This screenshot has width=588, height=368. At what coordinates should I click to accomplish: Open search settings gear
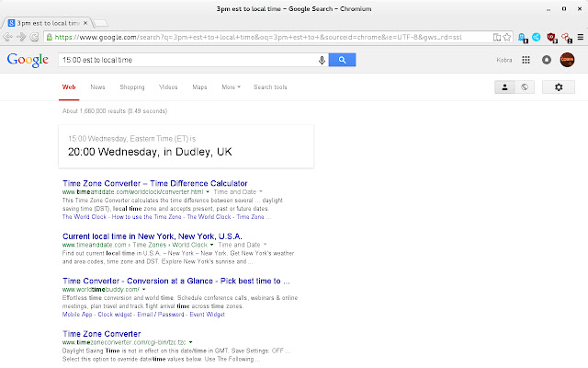[559, 87]
